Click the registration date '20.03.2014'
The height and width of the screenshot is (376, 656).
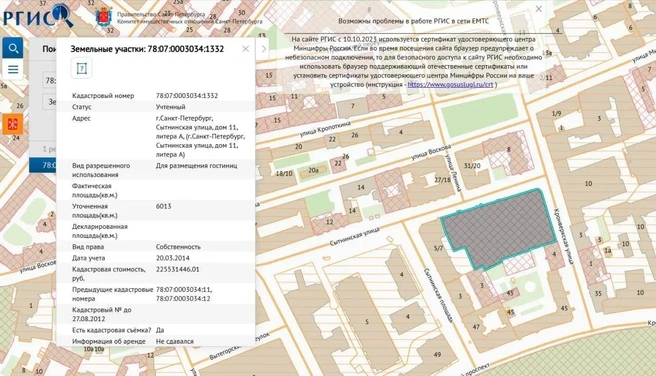coord(173,258)
